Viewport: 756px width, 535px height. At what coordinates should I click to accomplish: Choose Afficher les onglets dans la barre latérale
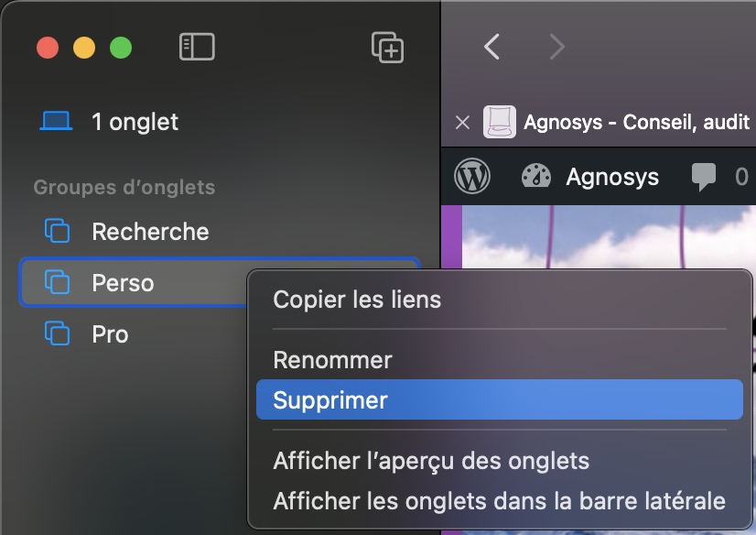click(x=500, y=501)
